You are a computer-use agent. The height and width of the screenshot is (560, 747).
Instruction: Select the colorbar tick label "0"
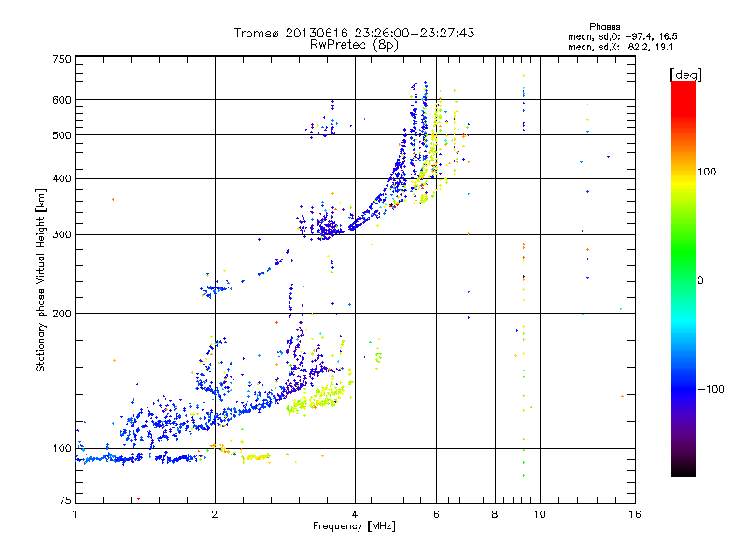(700, 280)
